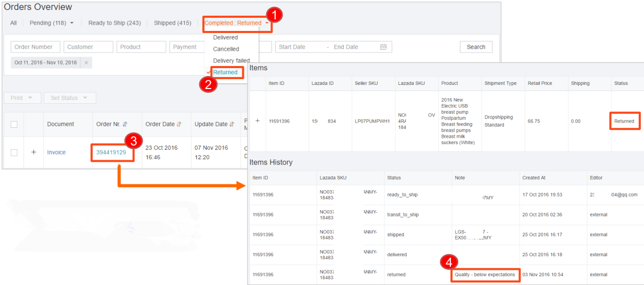
Task: Open the Completed : Returned dropdown
Action: click(x=236, y=23)
